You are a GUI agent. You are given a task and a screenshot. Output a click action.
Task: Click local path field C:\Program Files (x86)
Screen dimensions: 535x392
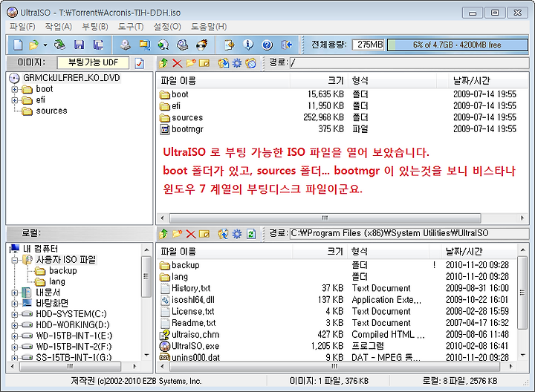409,233
